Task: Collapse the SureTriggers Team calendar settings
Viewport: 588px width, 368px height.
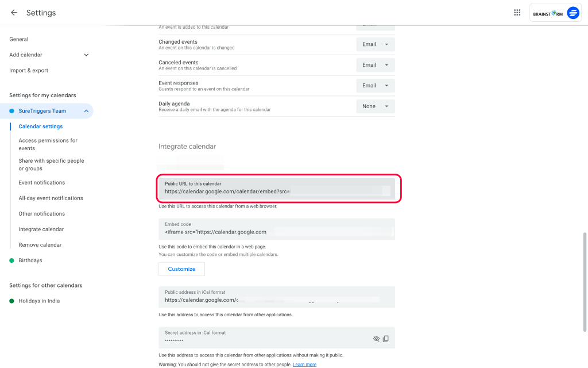Action: (87, 110)
